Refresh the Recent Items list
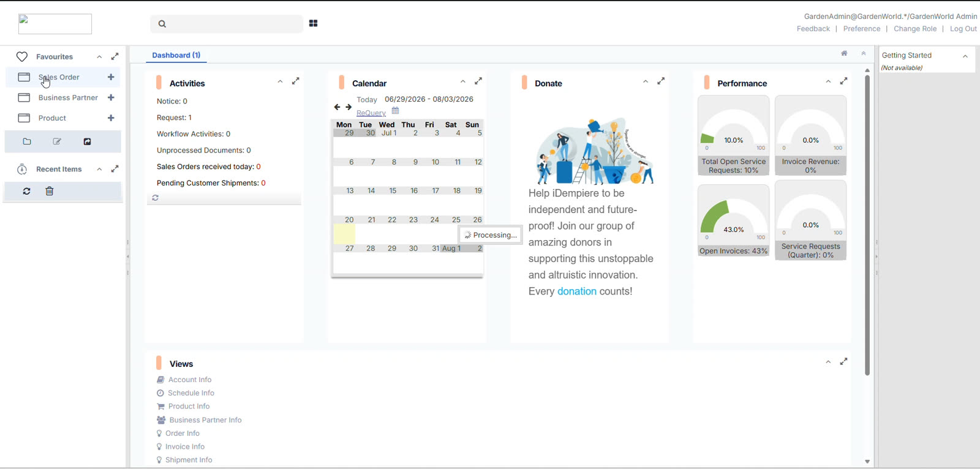This screenshot has height=469, width=980. point(26,191)
